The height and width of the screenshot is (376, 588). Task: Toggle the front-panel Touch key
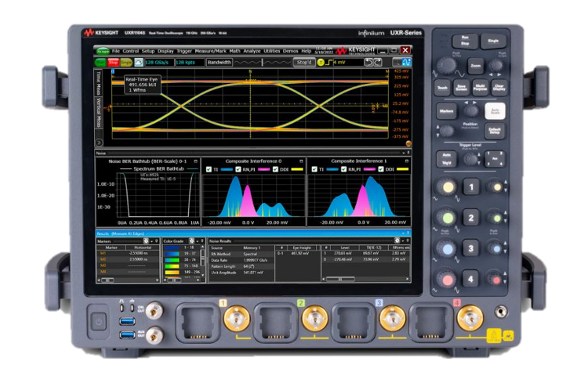442,88
